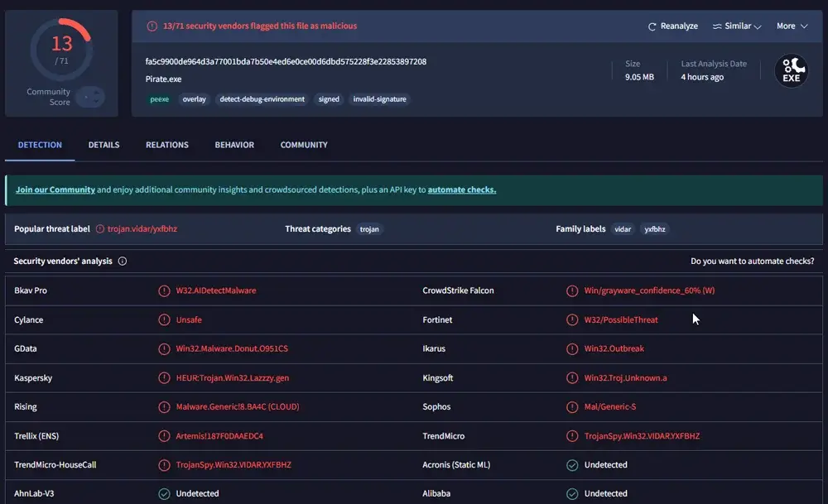Click the signed tag
Viewport: 828px width, 504px height.
329,99
